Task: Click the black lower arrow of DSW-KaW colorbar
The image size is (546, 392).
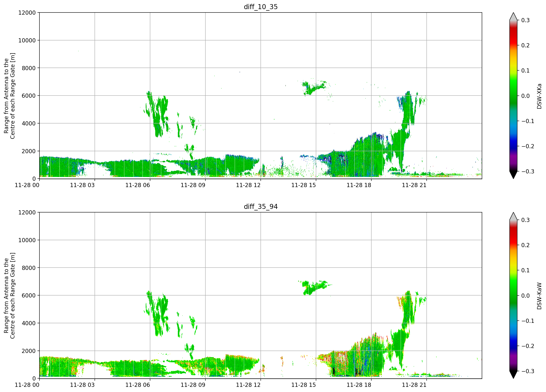Action: pyautogui.click(x=513, y=375)
